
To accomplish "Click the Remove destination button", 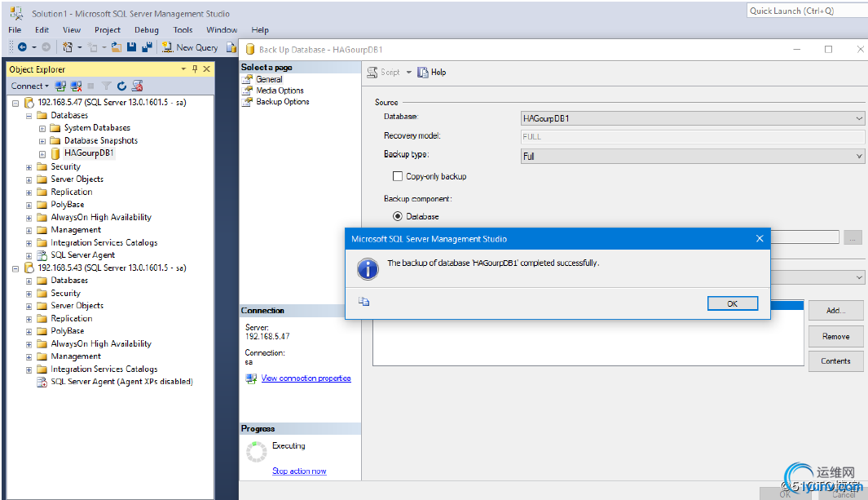I will tap(835, 336).
